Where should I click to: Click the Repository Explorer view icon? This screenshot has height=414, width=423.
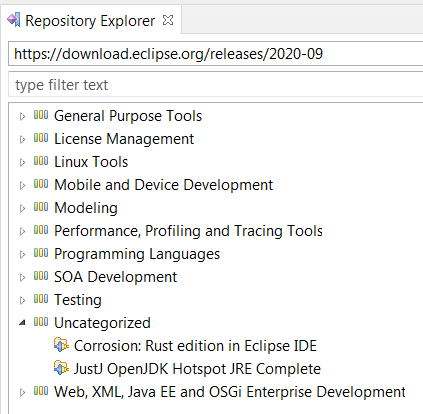tap(14, 20)
